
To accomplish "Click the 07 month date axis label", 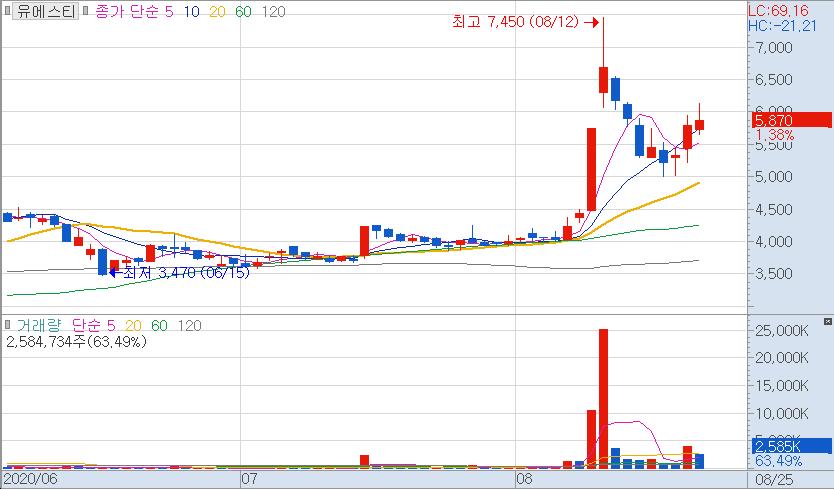I will (x=249, y=478).
